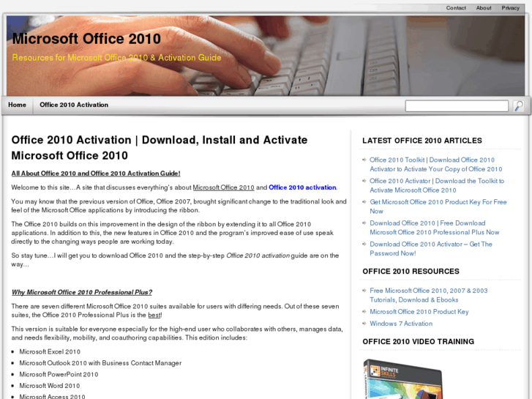Focus the site search input field

457,106
